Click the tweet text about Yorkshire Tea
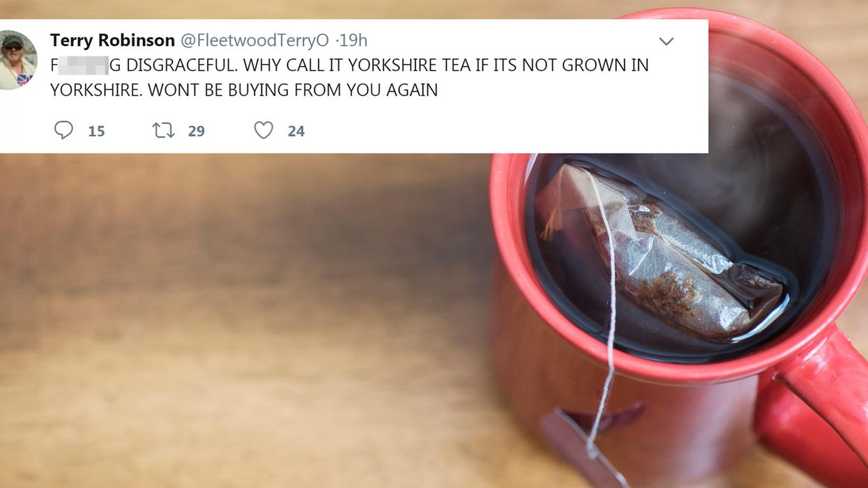This screenshot has height=488, width=868. point(349,77)
